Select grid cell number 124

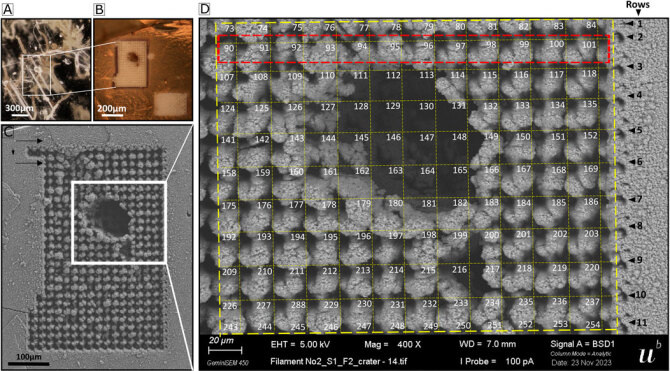pos(228,109)
